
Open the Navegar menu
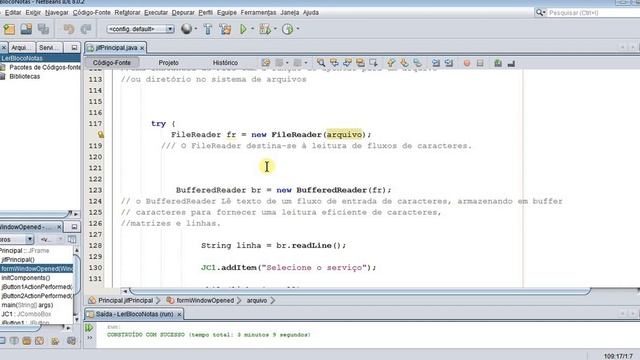[x=57, y=13]
